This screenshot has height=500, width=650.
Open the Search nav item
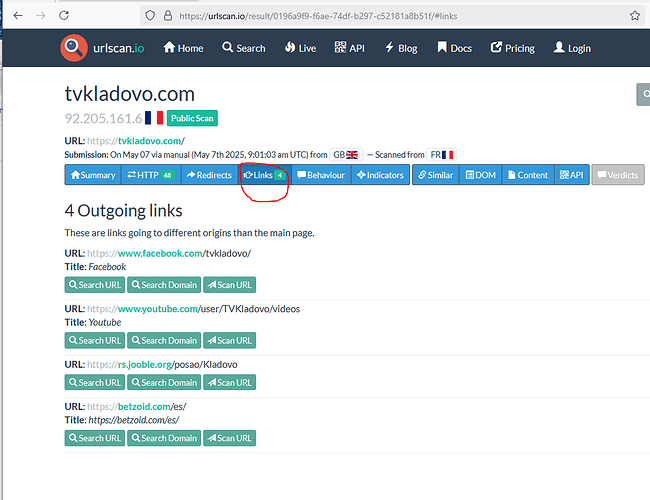(x=244, y=48)
